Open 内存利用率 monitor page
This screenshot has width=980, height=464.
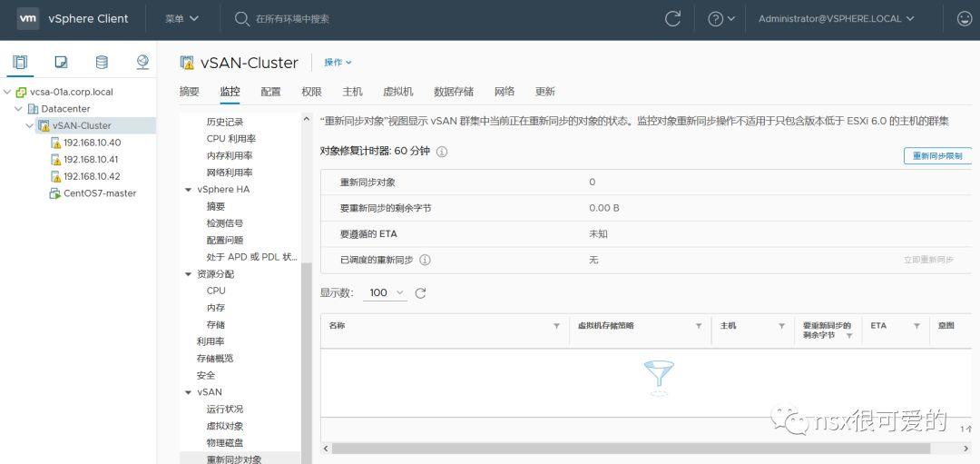pos(230,155)
